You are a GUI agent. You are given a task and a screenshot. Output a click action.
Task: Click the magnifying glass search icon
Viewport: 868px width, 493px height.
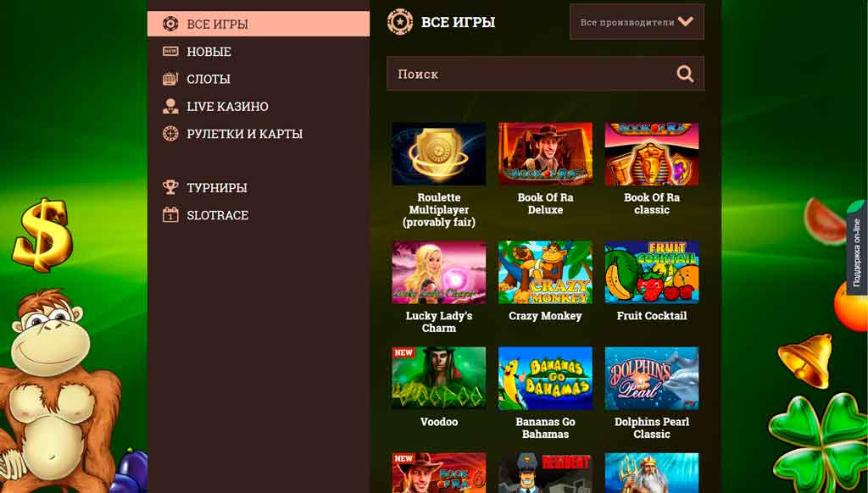pyautogui.click(x=685, y=74)
